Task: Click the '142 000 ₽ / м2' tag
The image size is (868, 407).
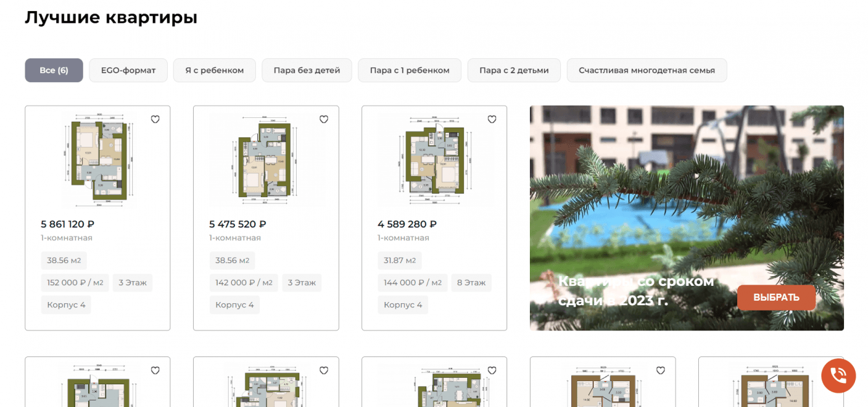Action: click(x=244, y=283)
